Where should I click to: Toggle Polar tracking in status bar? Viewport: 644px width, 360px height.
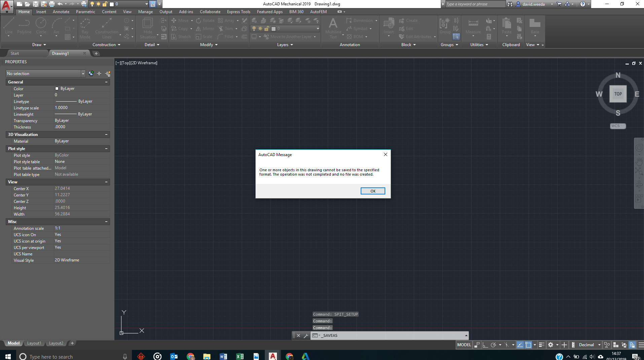[494, 345]
